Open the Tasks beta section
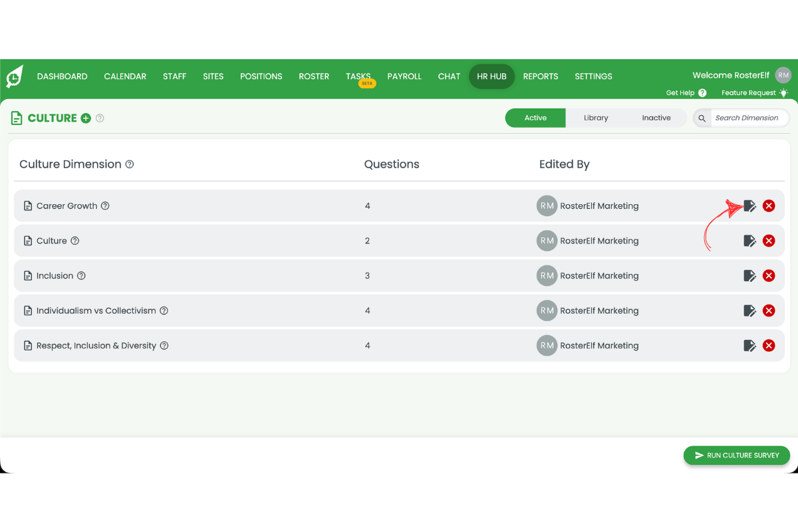This screenshot has height=532, width=798. (x=358, y=76)
